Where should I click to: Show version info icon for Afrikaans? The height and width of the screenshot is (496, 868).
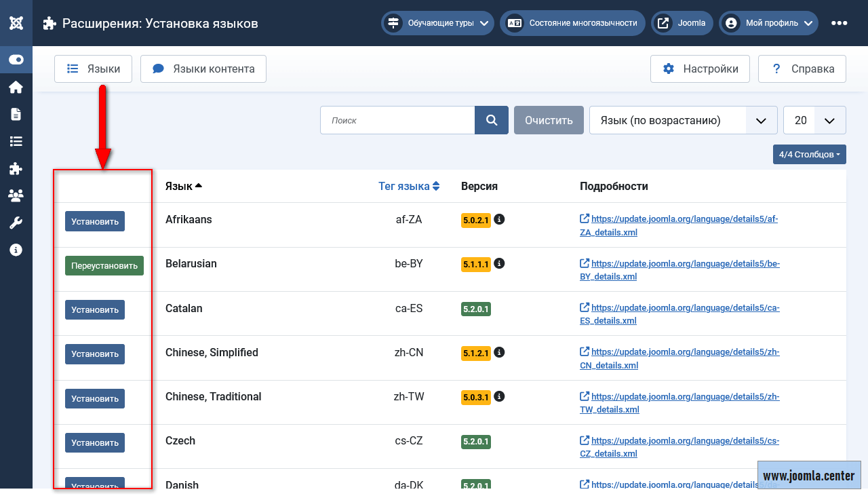499,219
